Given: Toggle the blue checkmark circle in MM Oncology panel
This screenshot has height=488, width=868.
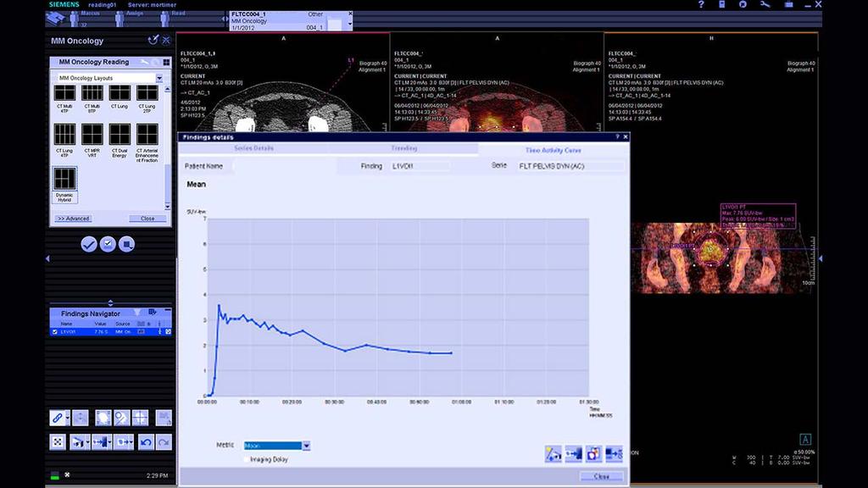Looking at the screenshot, I should click(89, 244).
